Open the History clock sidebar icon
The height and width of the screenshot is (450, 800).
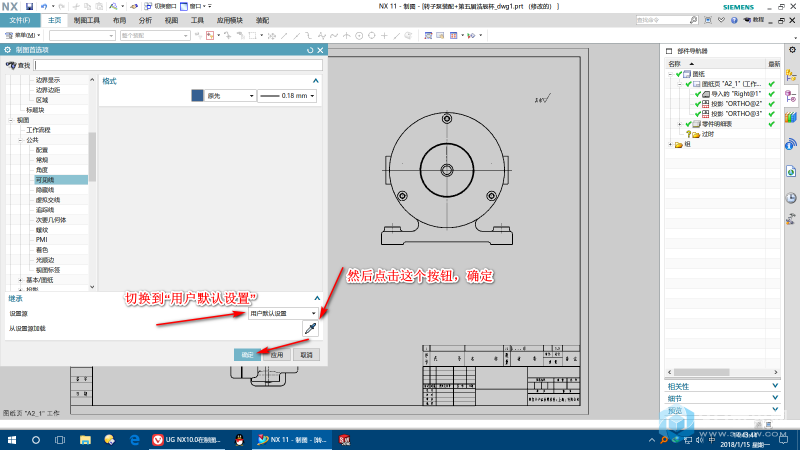click(x=791, y=198)
